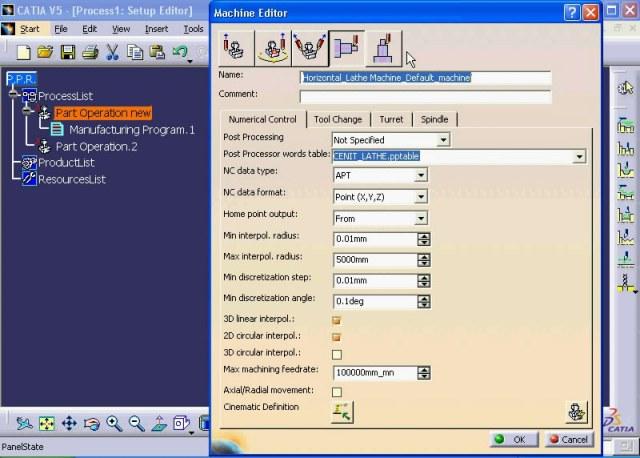This screenshot has height=458, width=640.
Task: Open the File menu
Action: coord(61,29)
